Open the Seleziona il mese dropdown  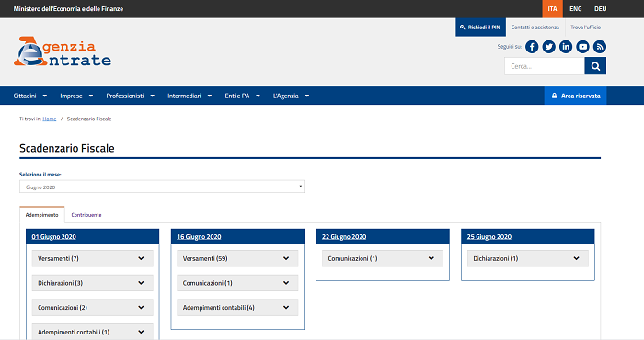162,187
